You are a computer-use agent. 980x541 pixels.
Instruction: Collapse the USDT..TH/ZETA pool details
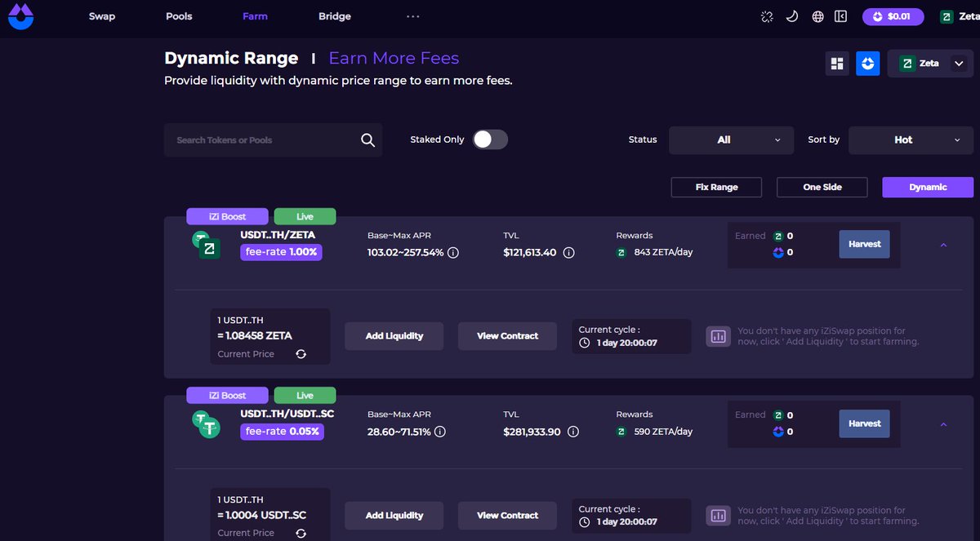coord(943,245)
